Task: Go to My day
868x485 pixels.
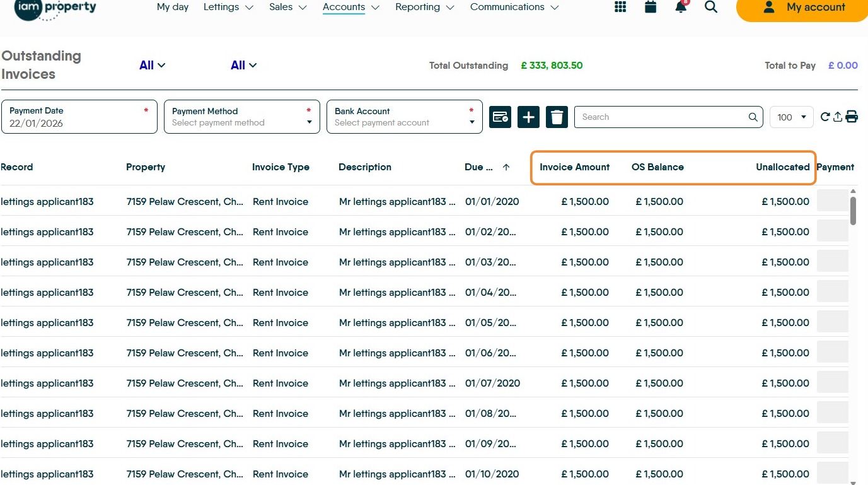Action: pos(173,7)
